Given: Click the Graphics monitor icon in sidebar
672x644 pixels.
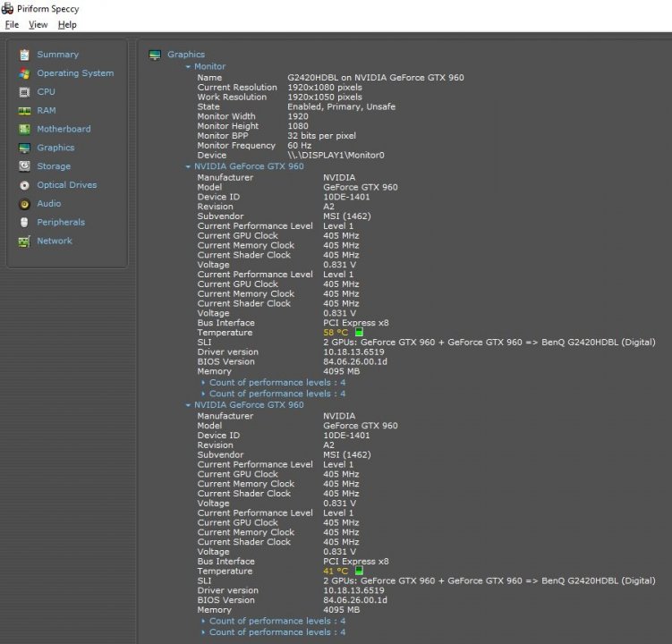Looking at the screenshot, I should tap(24, 148).
